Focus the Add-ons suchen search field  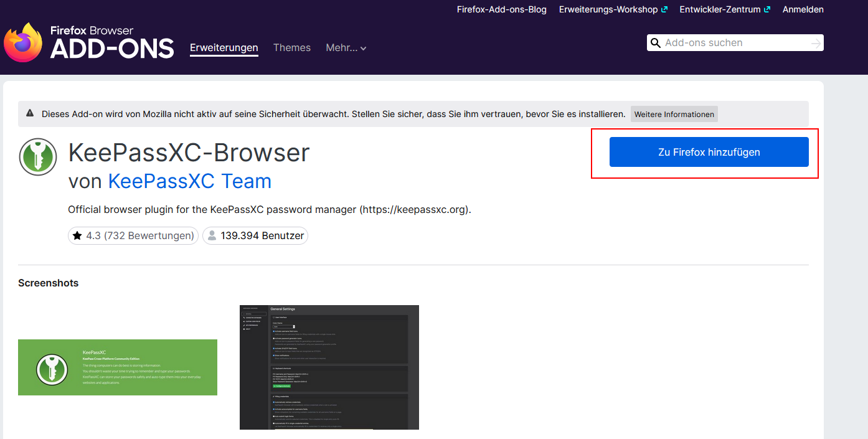point(735,43)
